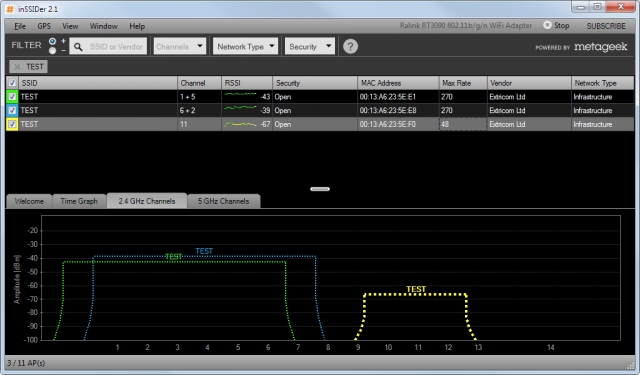Viewport: 640px width, 375px height.
Task: Open the Channels filter dropdown
Action: tap(180, 46)
